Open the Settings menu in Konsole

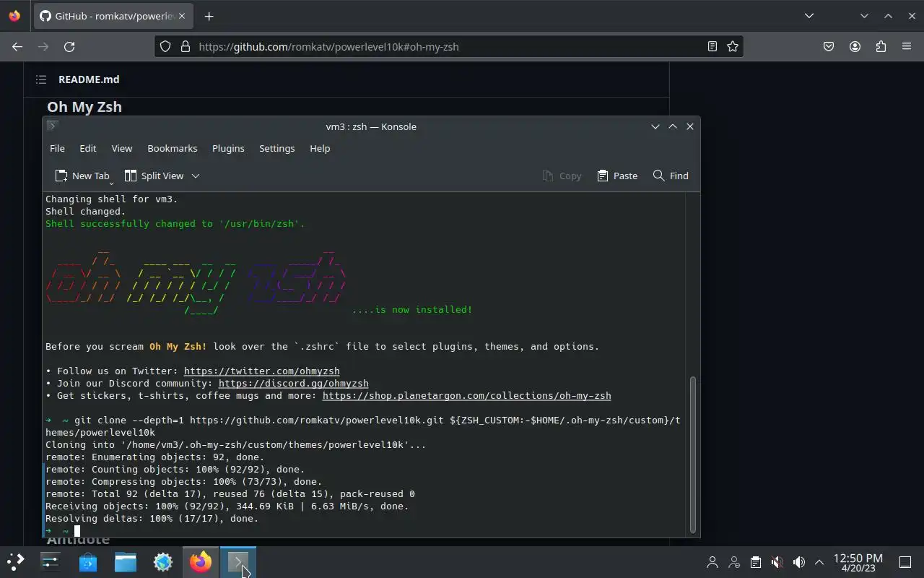[277, 148]
